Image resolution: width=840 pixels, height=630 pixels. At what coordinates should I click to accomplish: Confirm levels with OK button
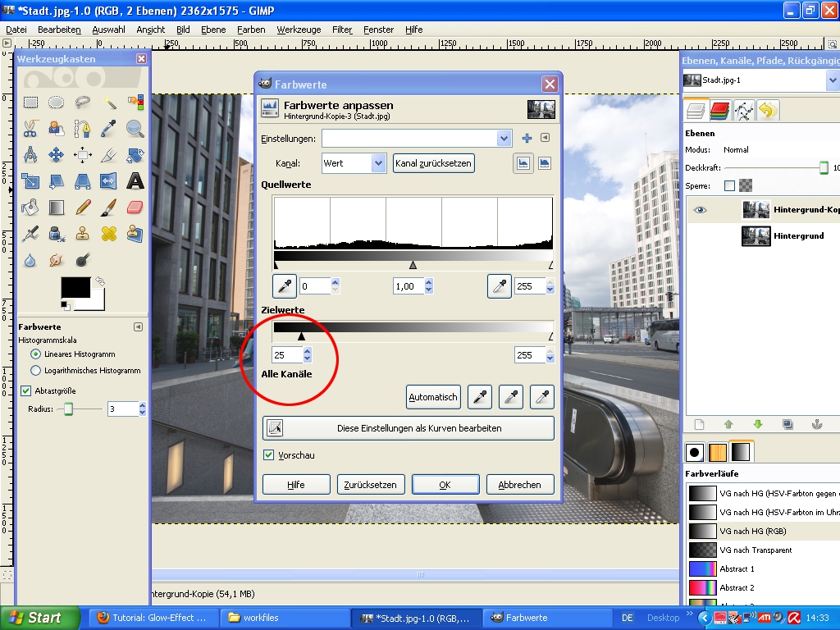pyautogui.click(x=445, y=484)
